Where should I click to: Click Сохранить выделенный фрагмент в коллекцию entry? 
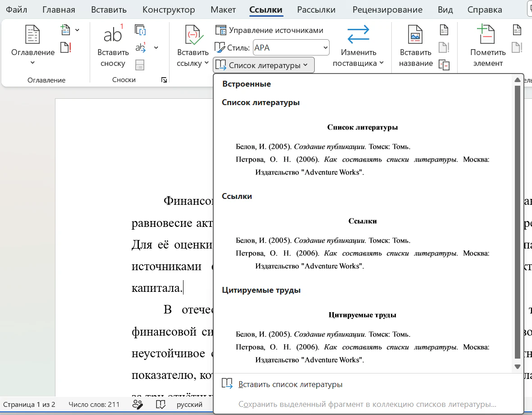368,405
